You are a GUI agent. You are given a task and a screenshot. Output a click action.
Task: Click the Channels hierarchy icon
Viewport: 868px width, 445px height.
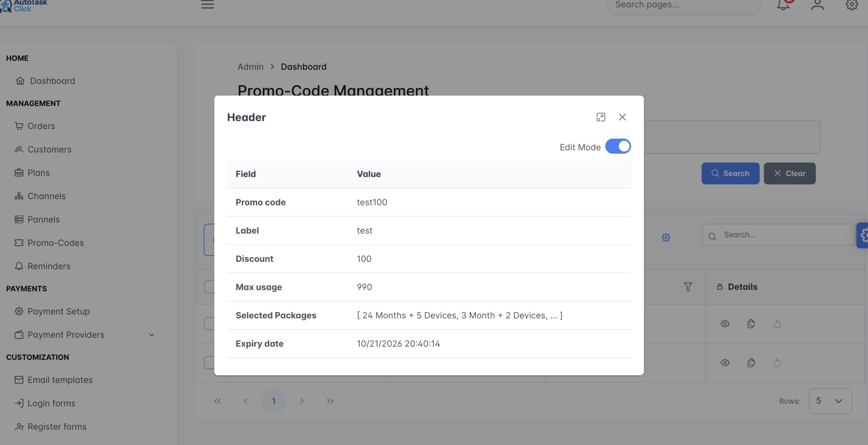tap(19, 196)
